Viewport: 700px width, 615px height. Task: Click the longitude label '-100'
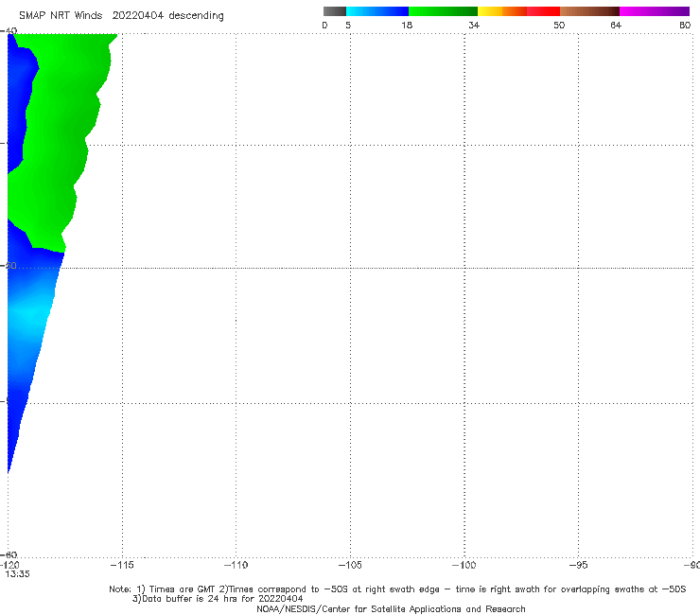[x=464, y=565]
